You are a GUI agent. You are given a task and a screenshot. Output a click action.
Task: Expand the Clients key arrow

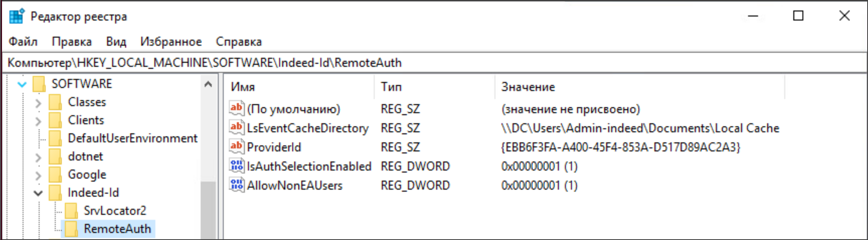(x=38, y=121)
